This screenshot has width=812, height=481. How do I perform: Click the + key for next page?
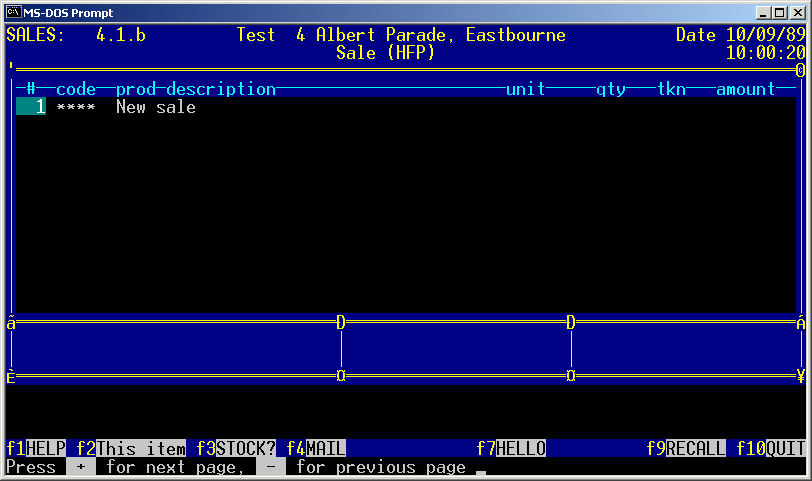pyautogui.click(x=81, y=468)
